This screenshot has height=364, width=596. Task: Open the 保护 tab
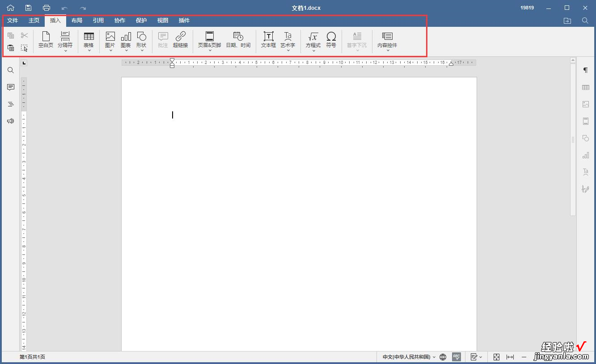pyautogui.click(x=141, y=21)
